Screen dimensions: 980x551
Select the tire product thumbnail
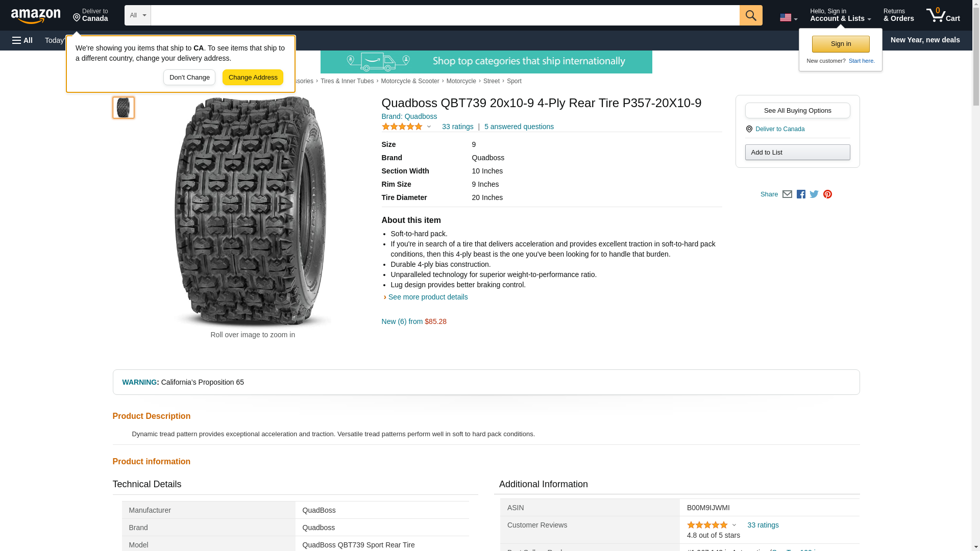click(x=124, y=108)
